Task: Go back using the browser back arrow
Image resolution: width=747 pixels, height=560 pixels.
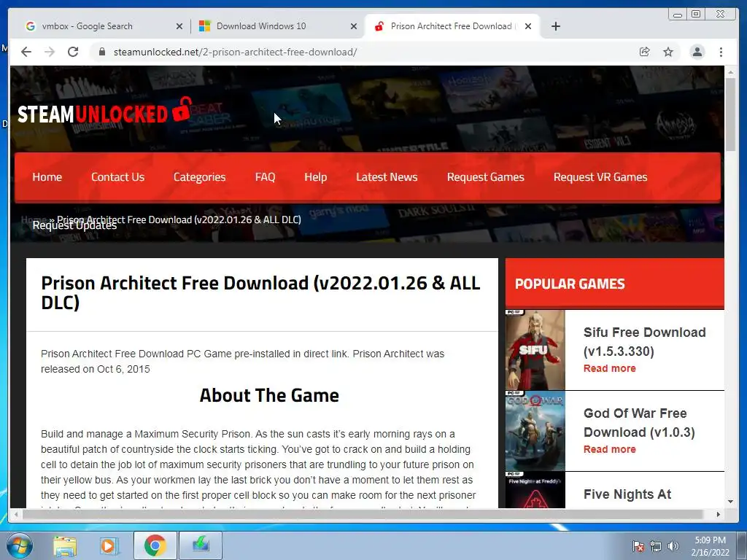Action: (26, 52)
